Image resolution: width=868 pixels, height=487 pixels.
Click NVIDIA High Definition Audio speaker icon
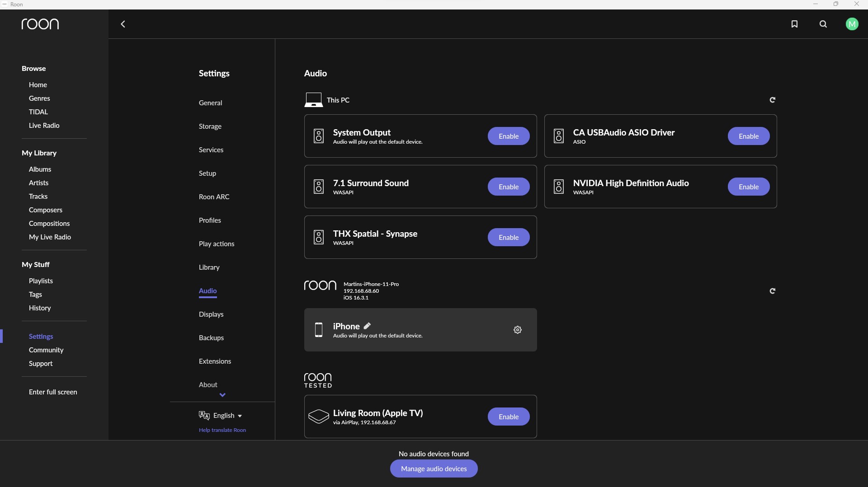tap(559, 187)
